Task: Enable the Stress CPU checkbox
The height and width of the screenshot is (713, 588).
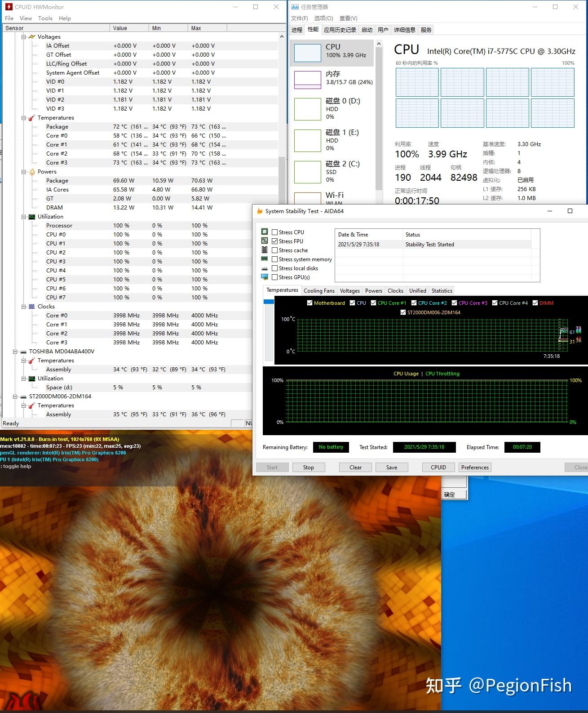Action: [275, 232]
